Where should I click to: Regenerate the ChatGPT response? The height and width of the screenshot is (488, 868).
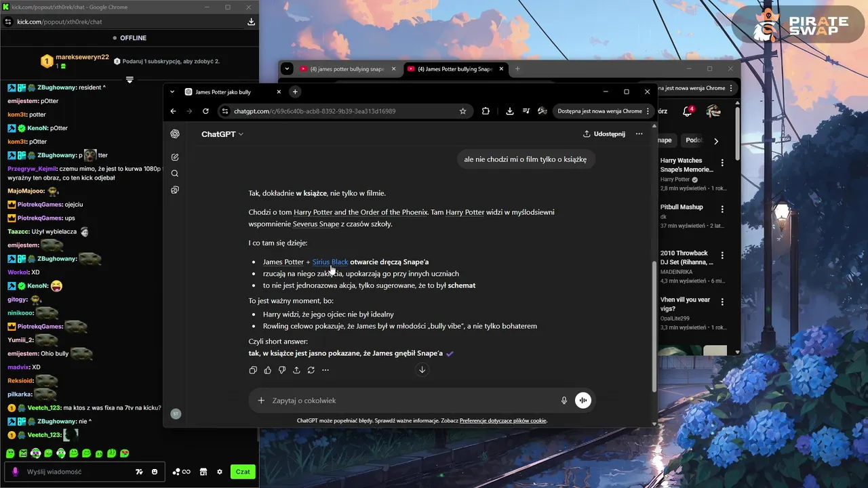311,370
